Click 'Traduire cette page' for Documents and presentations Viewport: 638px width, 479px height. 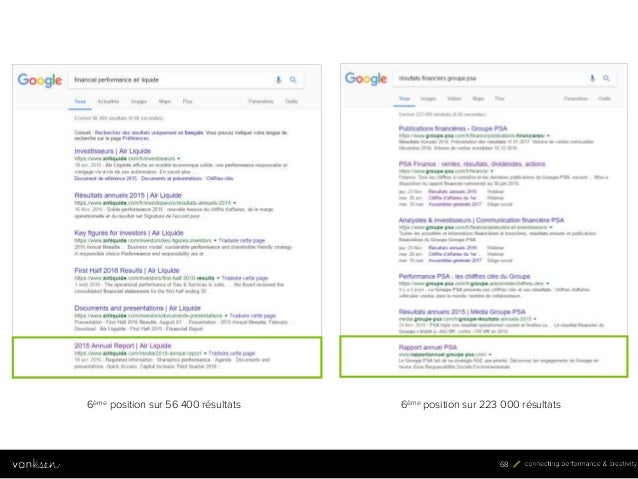pos(253,315)
